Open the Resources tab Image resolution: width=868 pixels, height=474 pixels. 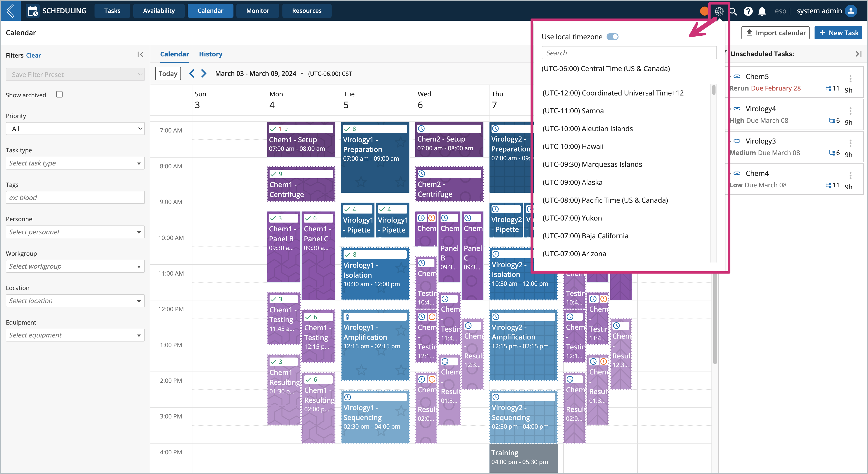coord(307,11)
